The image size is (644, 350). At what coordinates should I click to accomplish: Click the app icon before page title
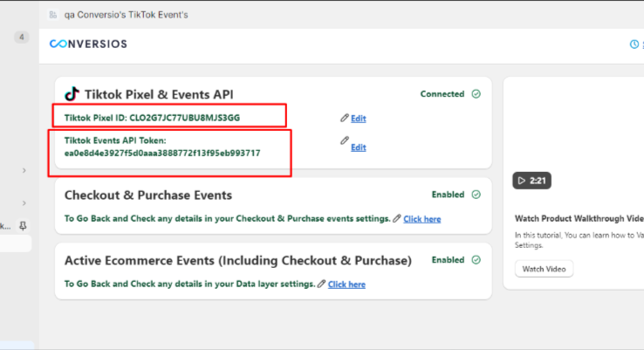pyautogui.click(x=53, y=15)
